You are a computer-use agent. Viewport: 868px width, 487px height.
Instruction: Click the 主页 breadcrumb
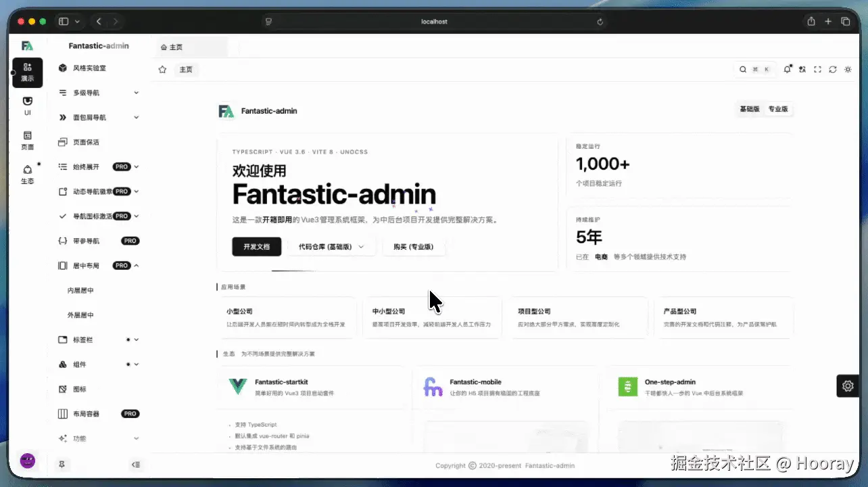pyautogui.click(x=186, y=70)
